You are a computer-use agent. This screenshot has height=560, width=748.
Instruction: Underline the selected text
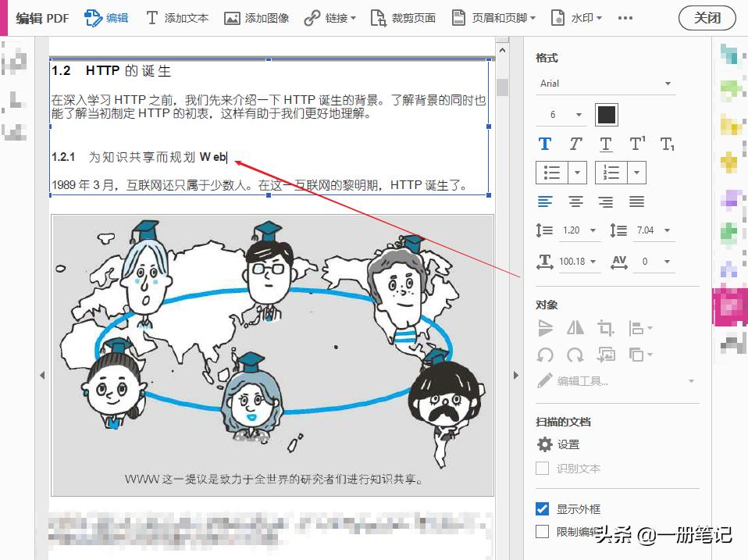[x=605, y=144]
